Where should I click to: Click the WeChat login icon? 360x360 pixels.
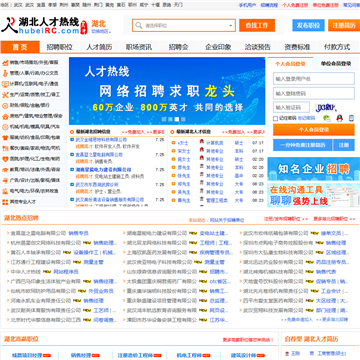327,118
